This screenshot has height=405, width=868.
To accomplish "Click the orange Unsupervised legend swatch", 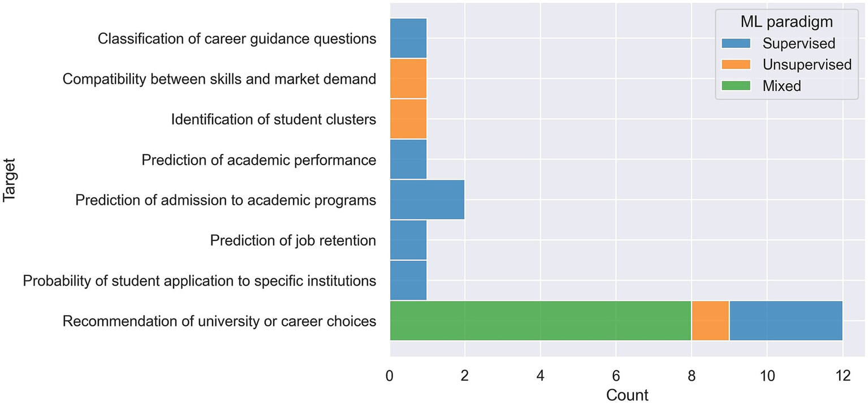I will [x=736, y=64].
